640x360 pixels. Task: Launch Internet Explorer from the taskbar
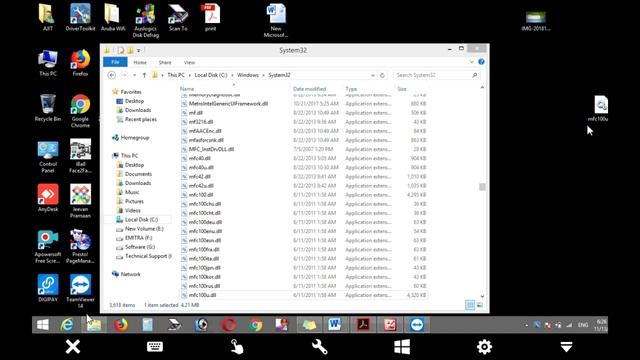click(67, 325)
